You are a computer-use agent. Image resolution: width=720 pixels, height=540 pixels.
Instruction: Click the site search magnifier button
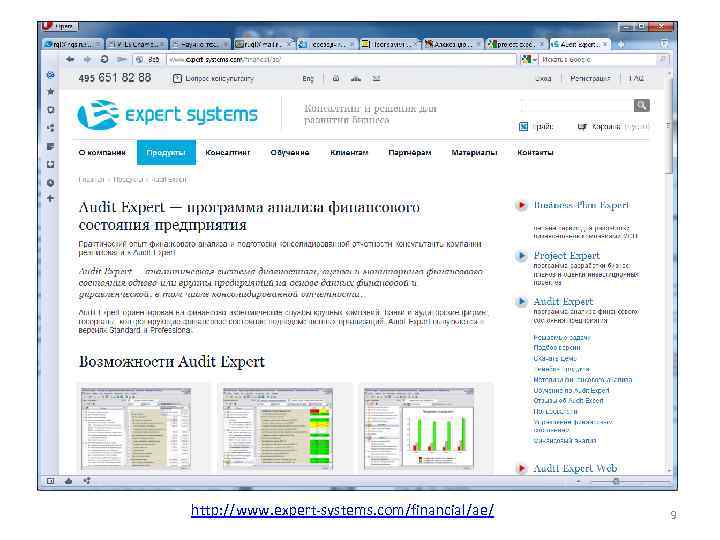(x=641, y=106)
